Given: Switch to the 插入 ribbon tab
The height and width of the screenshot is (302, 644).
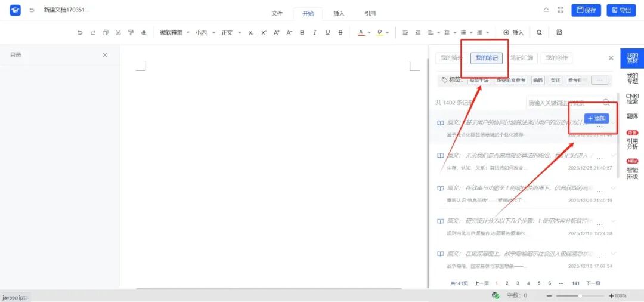Looking at the screenshot, I should [339, 13].
